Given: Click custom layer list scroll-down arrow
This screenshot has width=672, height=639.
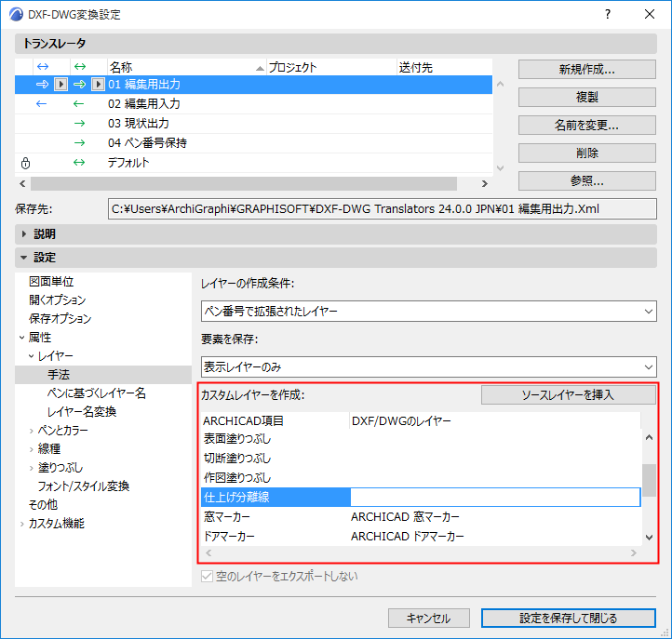Looking at the screenshot, I should tap(649, 537).
